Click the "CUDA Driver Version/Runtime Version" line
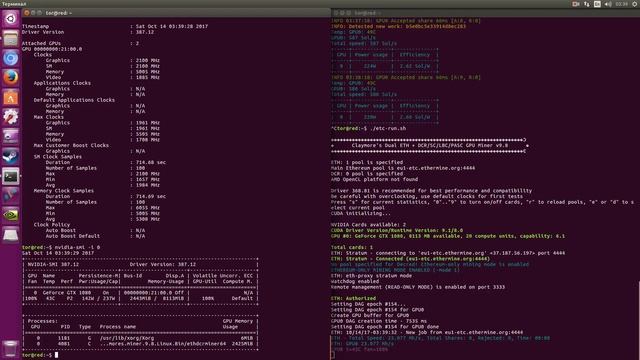 pyautogui.click(x=397, y=230)
